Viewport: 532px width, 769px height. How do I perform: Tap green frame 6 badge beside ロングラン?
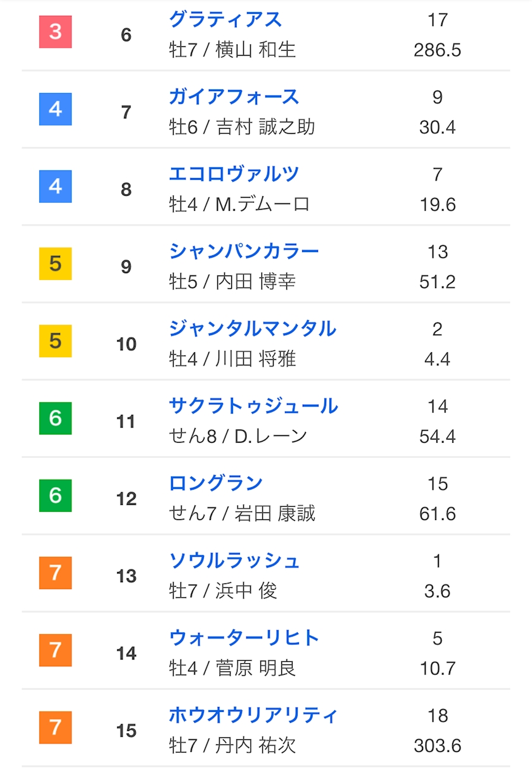[x=55, y=496]
